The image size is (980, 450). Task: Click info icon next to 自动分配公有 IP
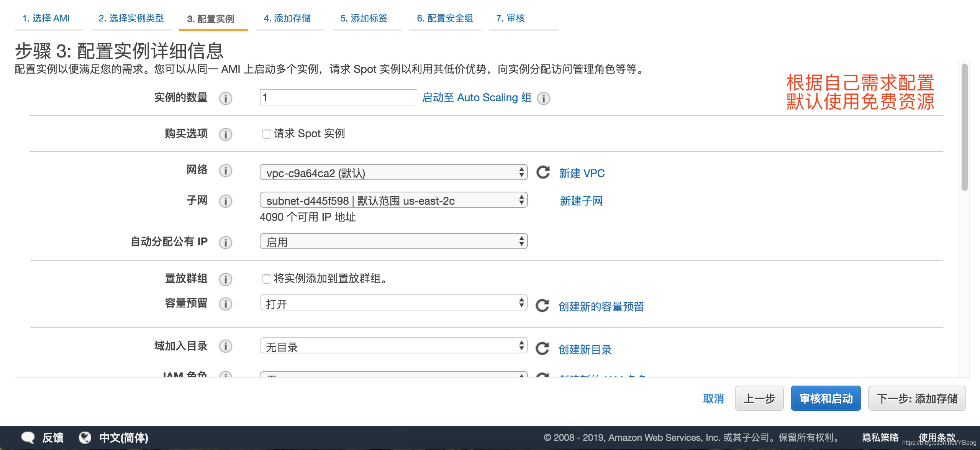click(x=226, y=243)
